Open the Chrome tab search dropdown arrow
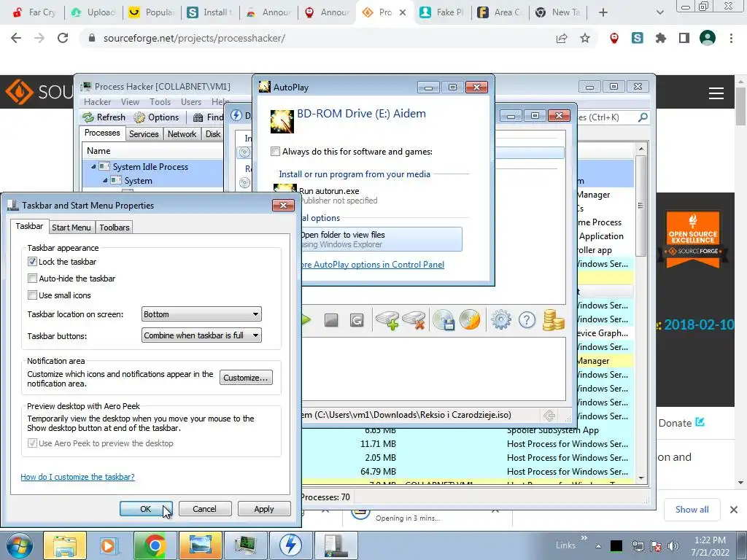This screenshot has width=747, height=560. tap(659, 12)
